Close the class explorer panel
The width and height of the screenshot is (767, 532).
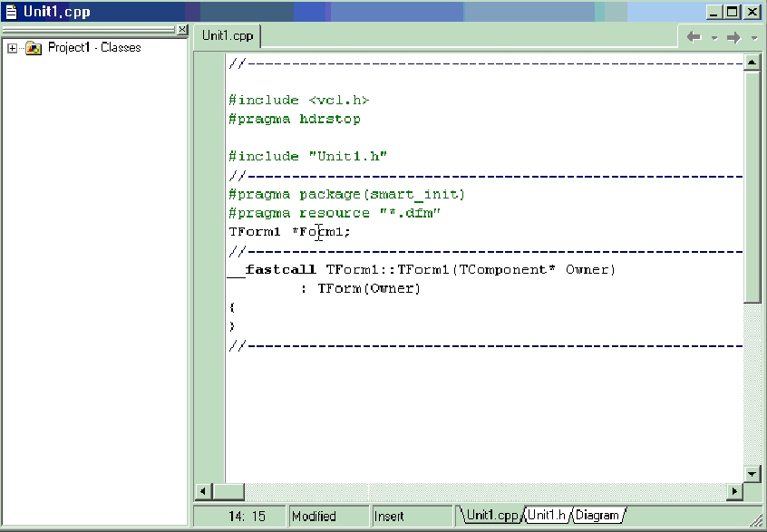[182, 30]
